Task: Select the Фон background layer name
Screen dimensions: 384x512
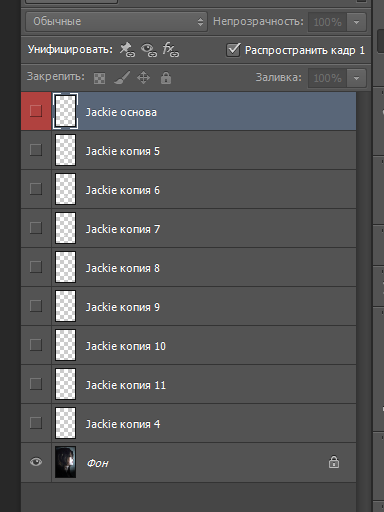Action: [97, 463]
